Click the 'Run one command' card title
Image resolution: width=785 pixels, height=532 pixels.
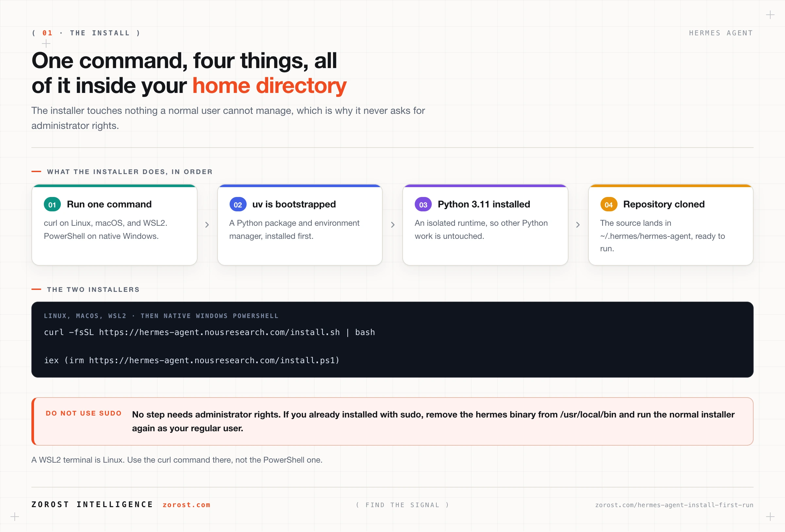point(109,204)
